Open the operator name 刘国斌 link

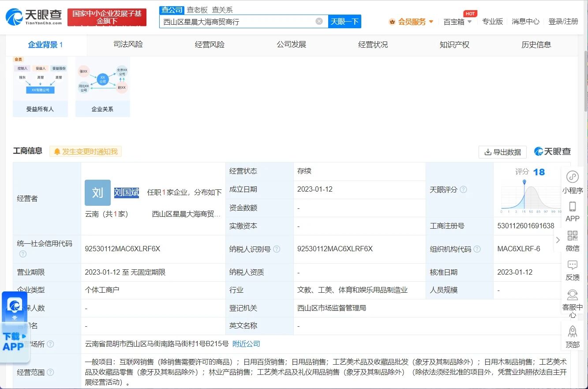pyautogui.click(x=127, y=192)
